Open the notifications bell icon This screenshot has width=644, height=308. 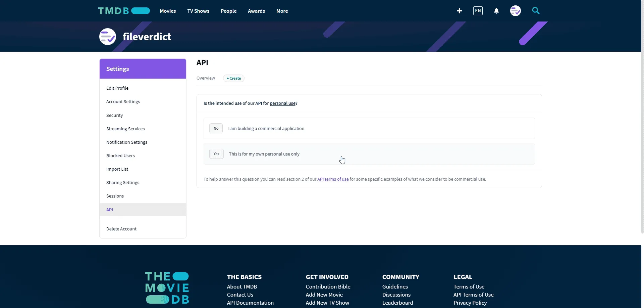point(496,11)
